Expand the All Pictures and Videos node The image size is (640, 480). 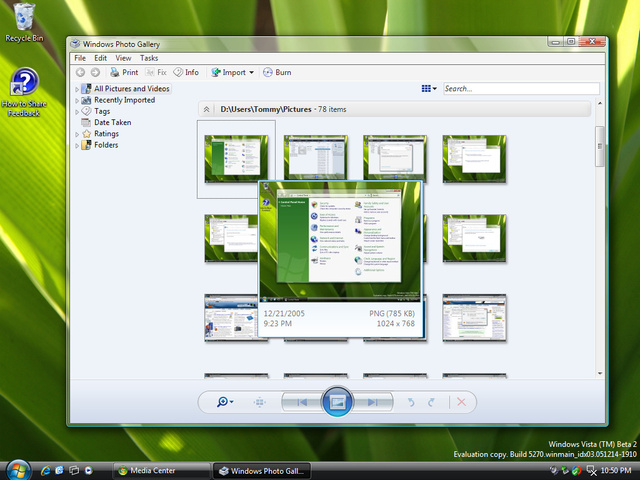[x=77, y=89]
